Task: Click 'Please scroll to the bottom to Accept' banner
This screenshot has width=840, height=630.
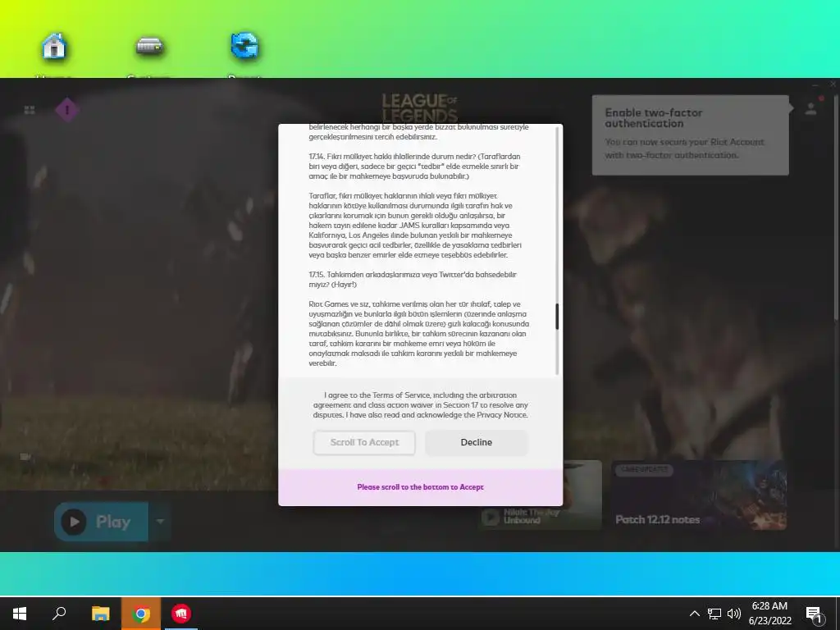Action: (421, 487)
